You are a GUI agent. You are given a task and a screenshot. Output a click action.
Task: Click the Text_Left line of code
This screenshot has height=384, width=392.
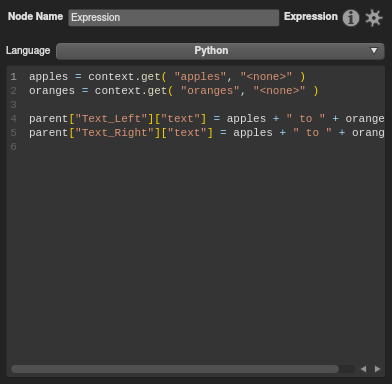207,119
